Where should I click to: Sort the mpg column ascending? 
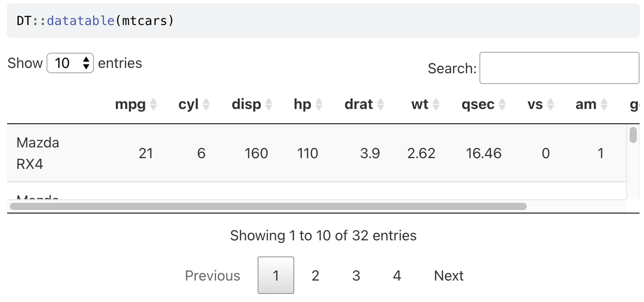[x=131, y=104]
